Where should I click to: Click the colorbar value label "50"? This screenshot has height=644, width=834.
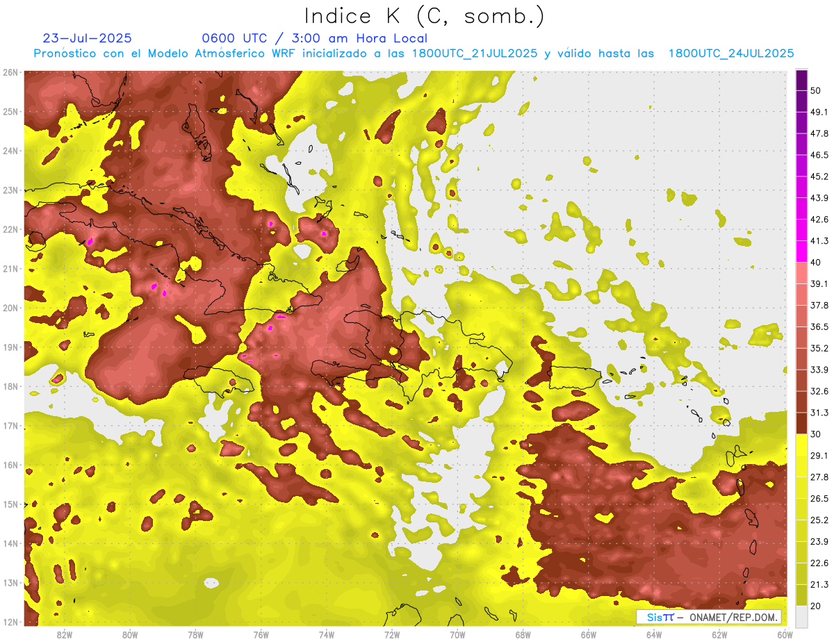tap(816, 90)
